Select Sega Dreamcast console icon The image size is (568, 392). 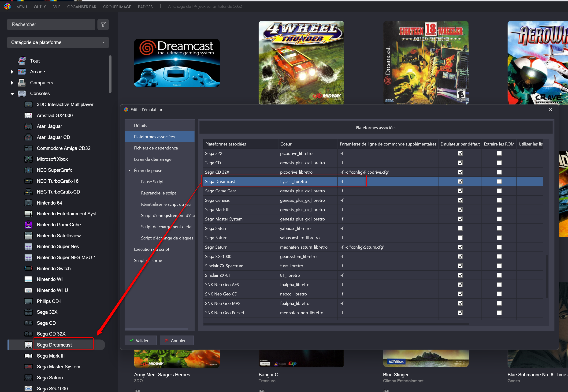click(29, 345)
